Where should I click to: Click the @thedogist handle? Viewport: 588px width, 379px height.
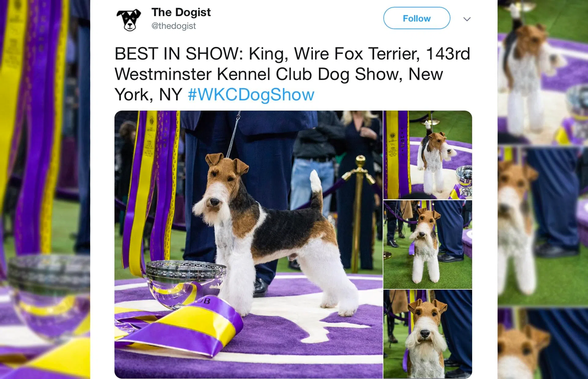pos(174,26)
